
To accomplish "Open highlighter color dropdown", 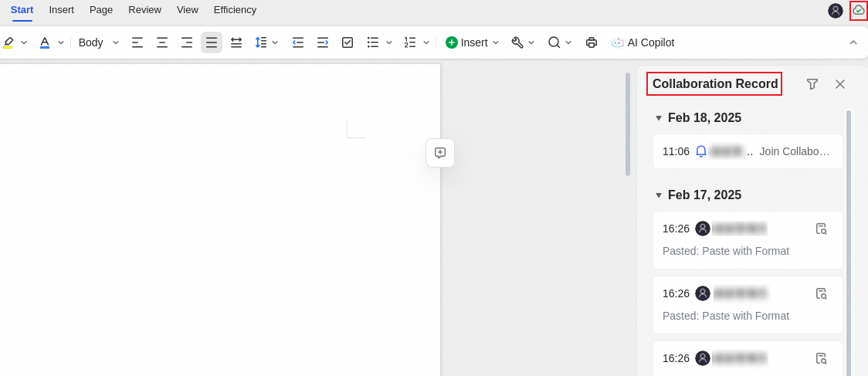I will coord(24,42).
